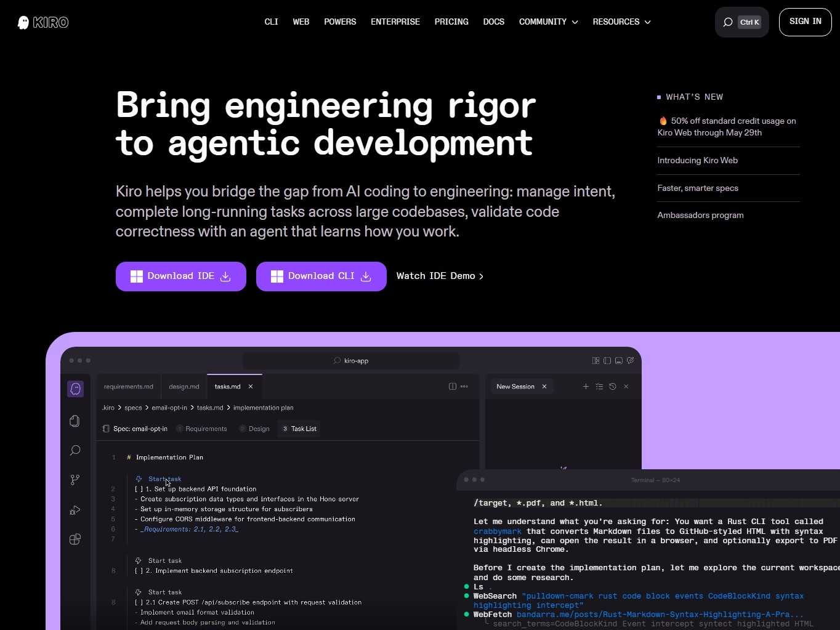
Task: Switch to the design.md tab
Action: tap(184, 387)
